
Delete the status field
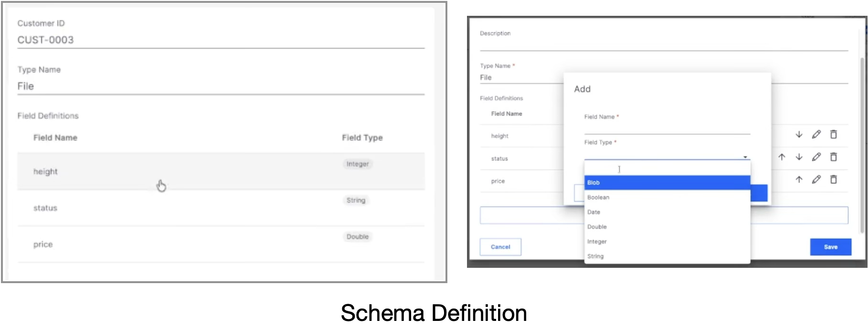834,157
